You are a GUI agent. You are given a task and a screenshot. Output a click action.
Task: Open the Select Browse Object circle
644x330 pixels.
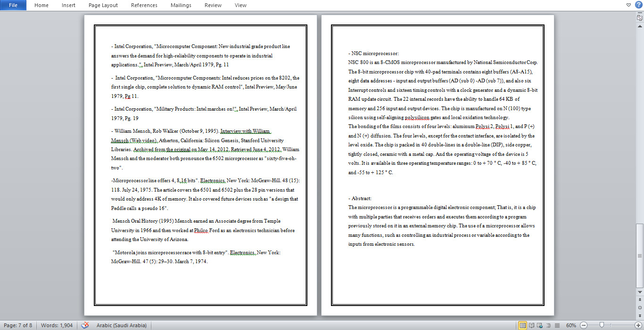639,307
